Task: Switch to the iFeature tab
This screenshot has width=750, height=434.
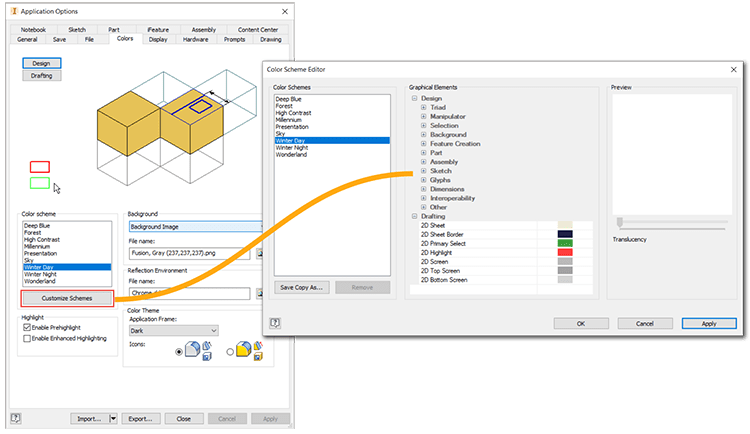Action: pos(157,30)
